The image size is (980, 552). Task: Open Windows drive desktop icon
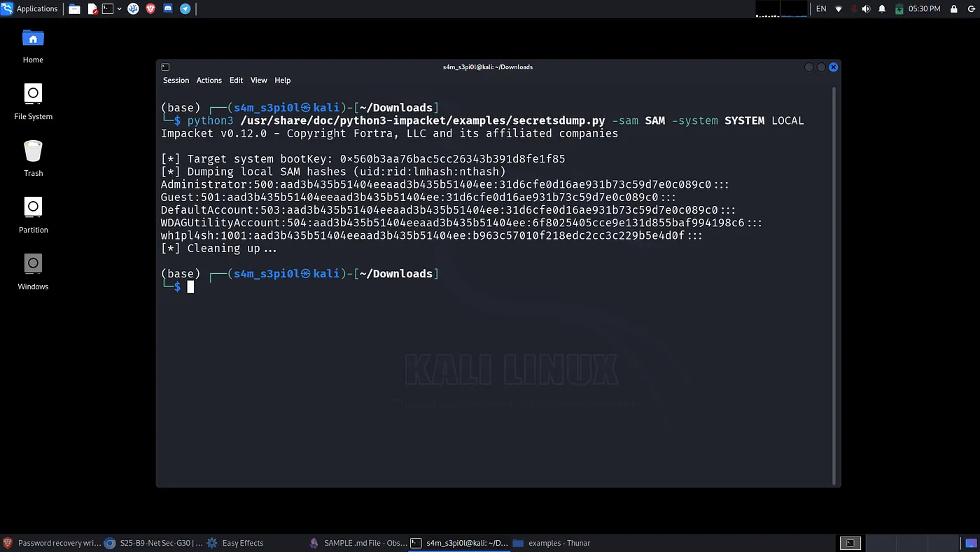click(x=33, y=272)
